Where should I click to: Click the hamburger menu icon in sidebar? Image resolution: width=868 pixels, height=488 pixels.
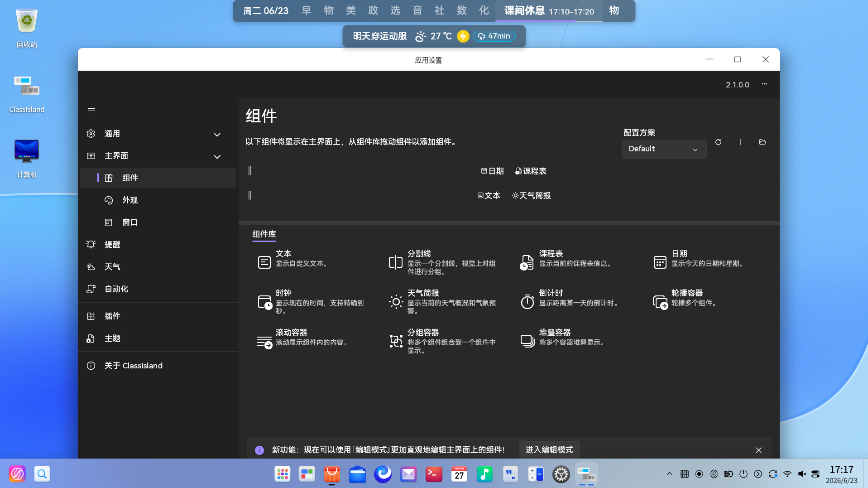coord(91,111)
